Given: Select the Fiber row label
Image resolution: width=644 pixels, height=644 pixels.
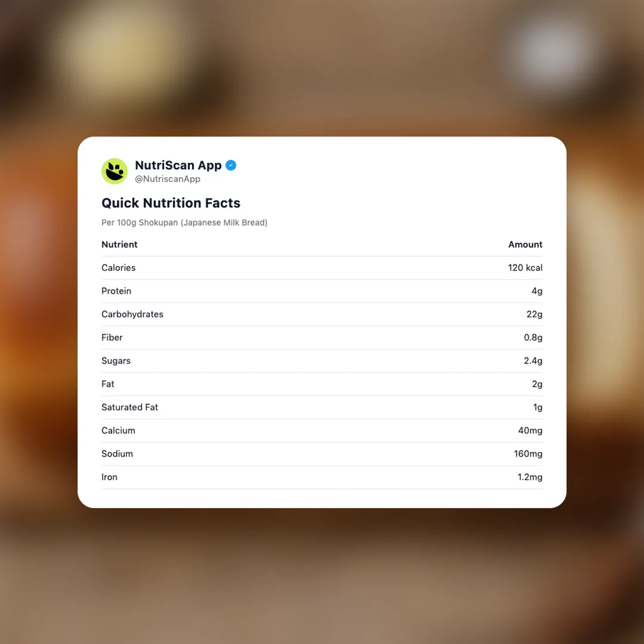Looking at the screenshot, I should [x=112, y=338].
